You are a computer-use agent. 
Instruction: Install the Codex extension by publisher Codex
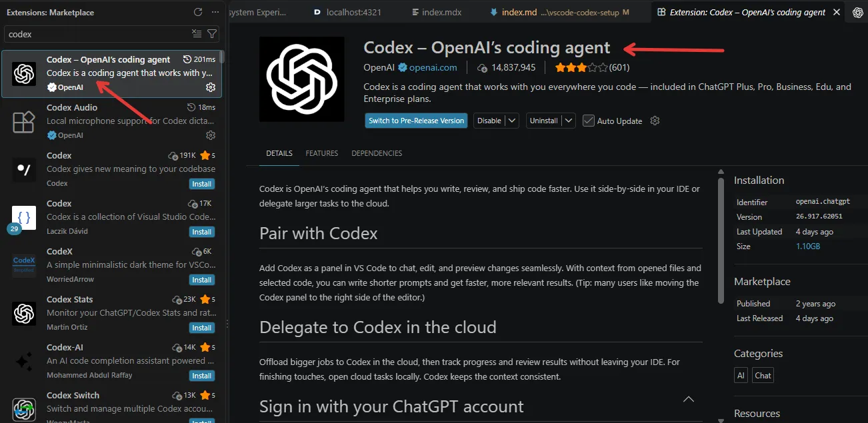coord(202,184)
